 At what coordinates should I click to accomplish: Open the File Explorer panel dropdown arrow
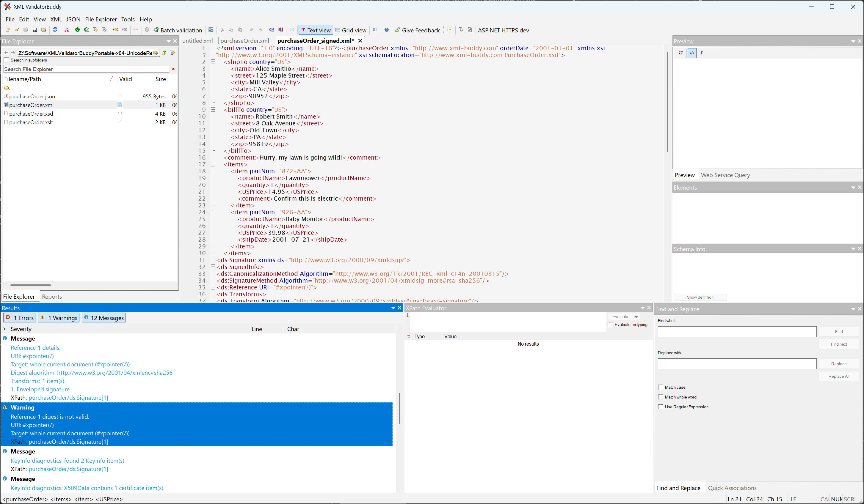coord(169,41)
